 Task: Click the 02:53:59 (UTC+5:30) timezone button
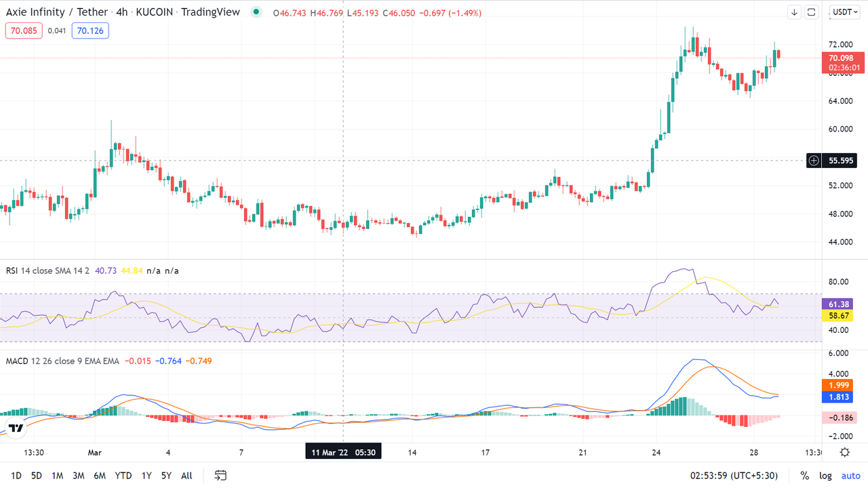tap(734, 476)
